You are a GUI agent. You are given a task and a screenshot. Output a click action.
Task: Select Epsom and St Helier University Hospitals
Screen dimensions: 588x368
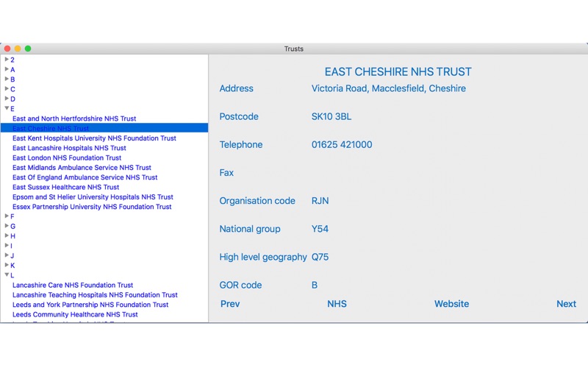tap(93, 197)
